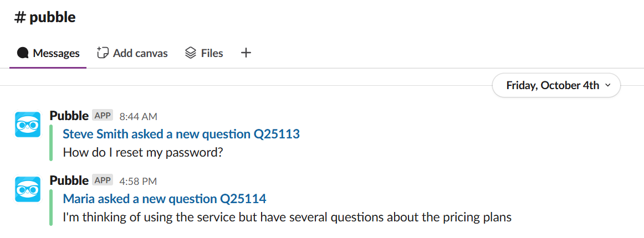Image resolution: width=644 pixels, height=238 pixels.
Task: Click the 8:44 AM message timestamp
Action: [139, 116]
